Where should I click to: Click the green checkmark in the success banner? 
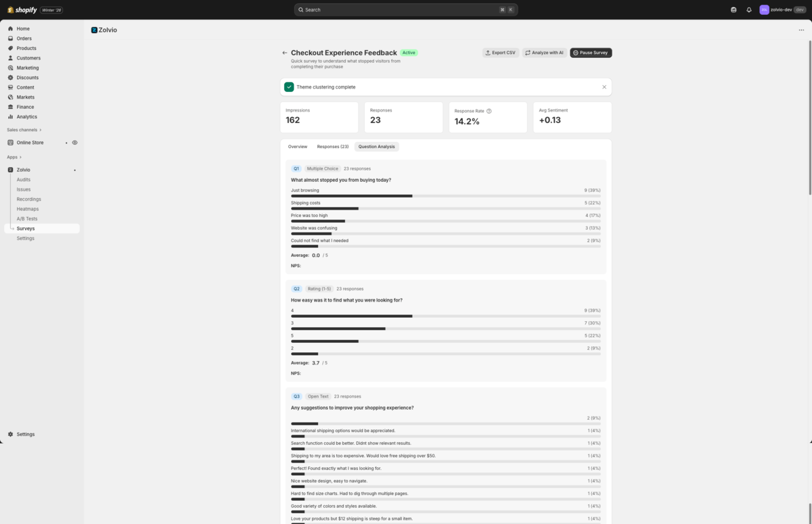[x=289, y=87]
